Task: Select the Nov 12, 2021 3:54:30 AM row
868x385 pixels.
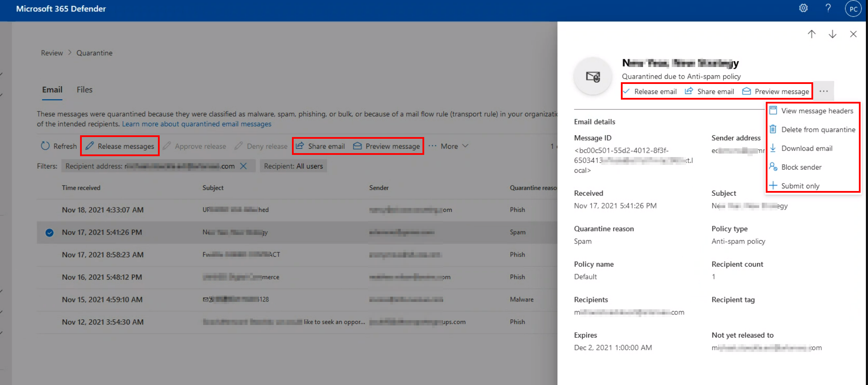Action: point(297,322)
